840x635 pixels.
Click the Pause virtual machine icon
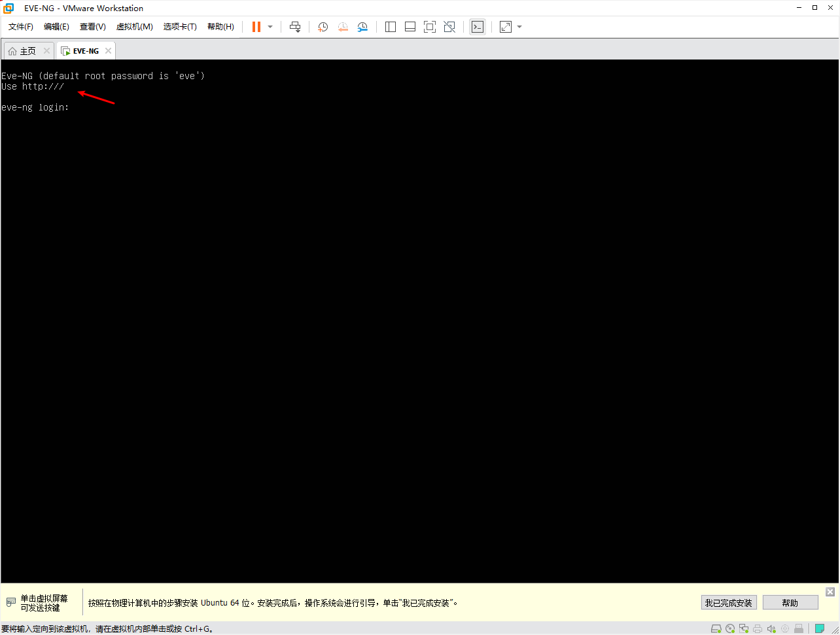click(256, 27)
